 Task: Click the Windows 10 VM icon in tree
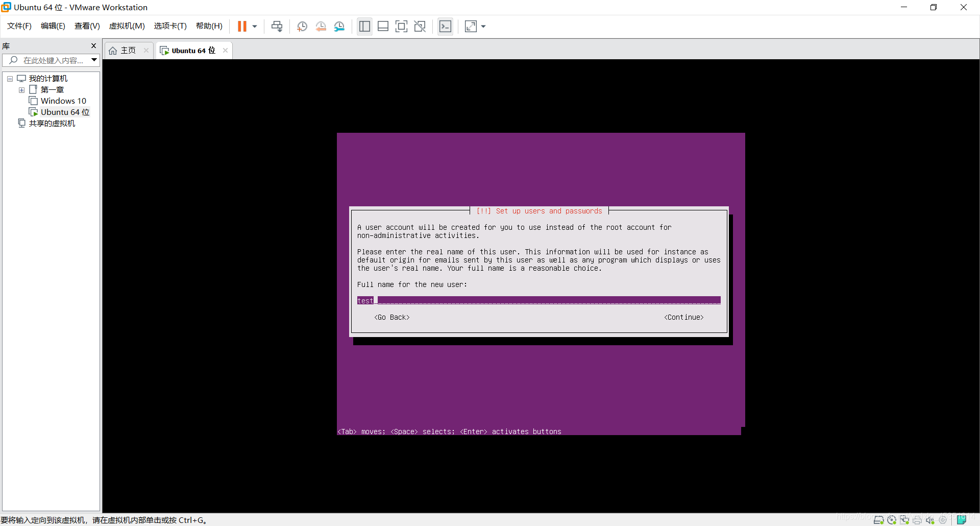34,101
